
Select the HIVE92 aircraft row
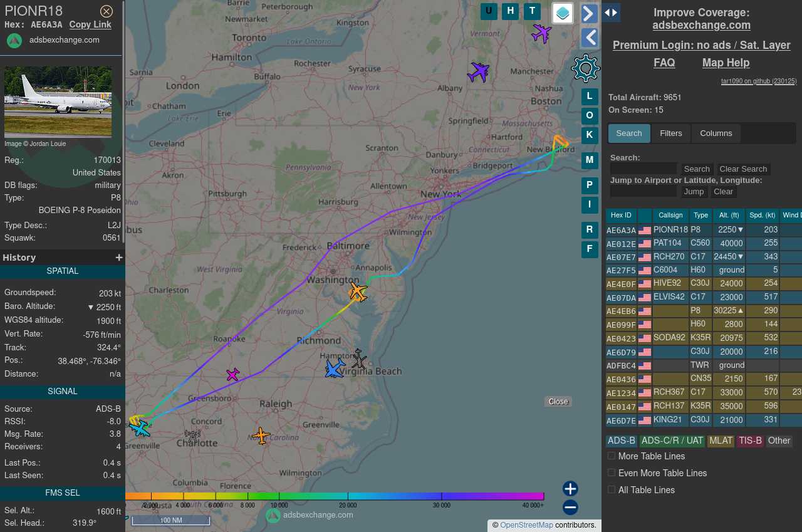[x=704, y=283]
